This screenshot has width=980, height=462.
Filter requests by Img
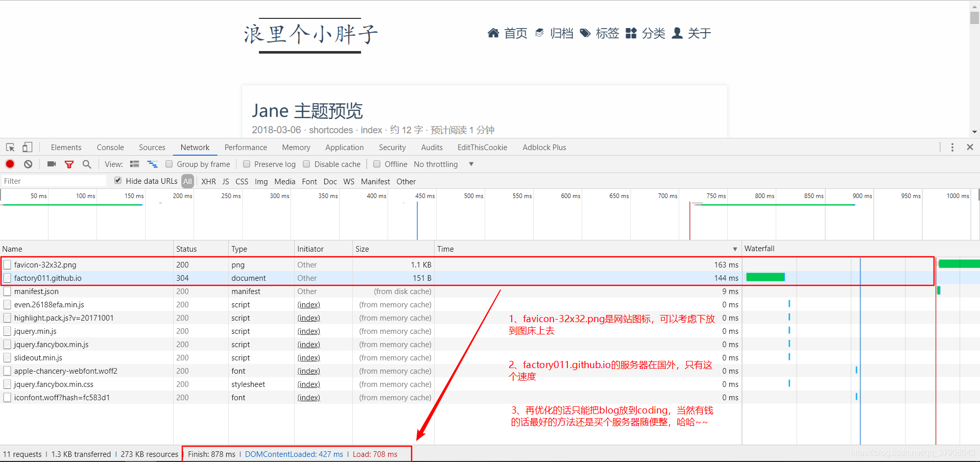[x=261, y=182]
